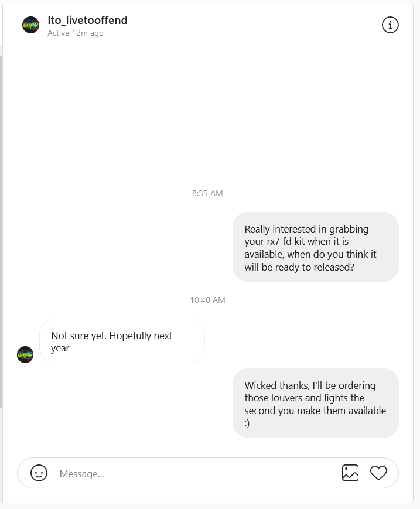Click the empty chat area above messages

pyautogui.click(x=208, y=117)
